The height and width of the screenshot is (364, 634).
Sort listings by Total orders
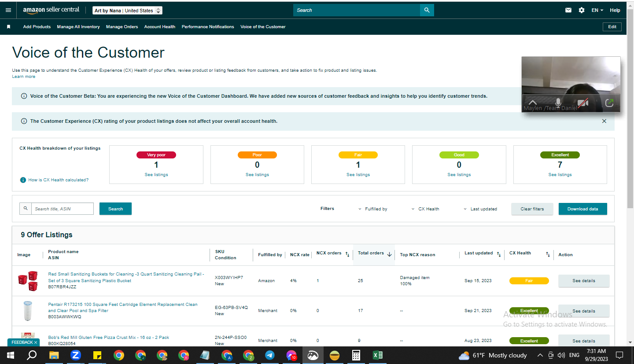390,254
